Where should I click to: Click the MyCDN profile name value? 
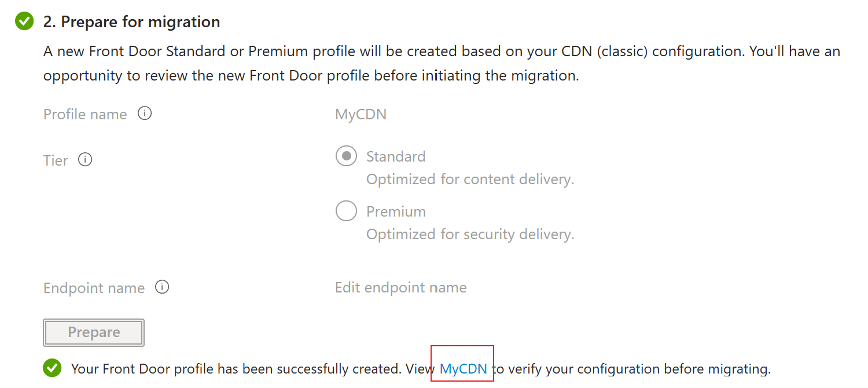tap(361, 114)
